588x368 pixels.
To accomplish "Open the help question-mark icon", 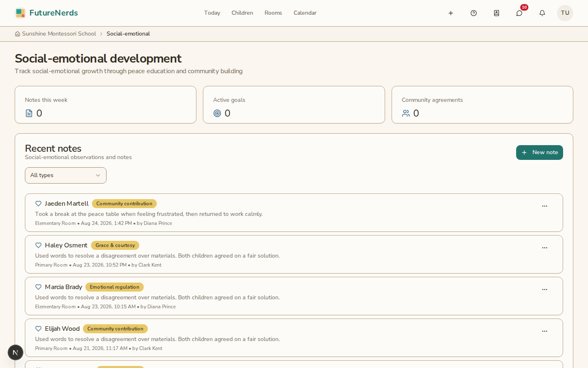I will tap(474, 13).
